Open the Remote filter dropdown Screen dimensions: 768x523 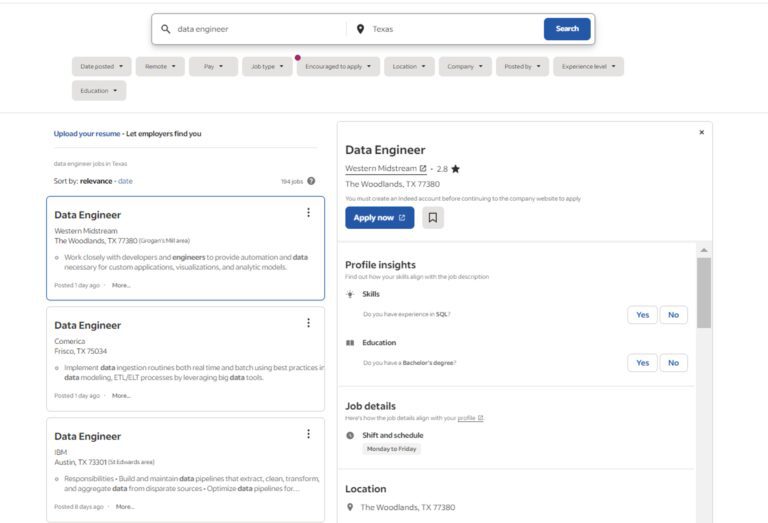[160, 67]
